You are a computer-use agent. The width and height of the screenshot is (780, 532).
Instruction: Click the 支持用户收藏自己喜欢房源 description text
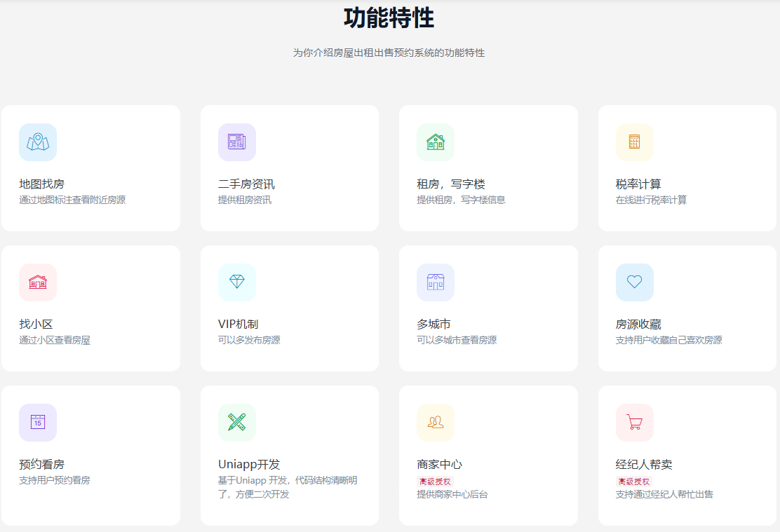[x=668, y=341]
